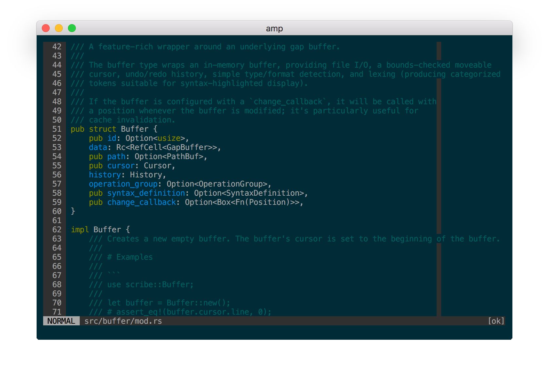The height and width of the screenshot is (392, 549).
Task: Click comment "cache invalidation." on line 50
Action: [x=132, y=120]
